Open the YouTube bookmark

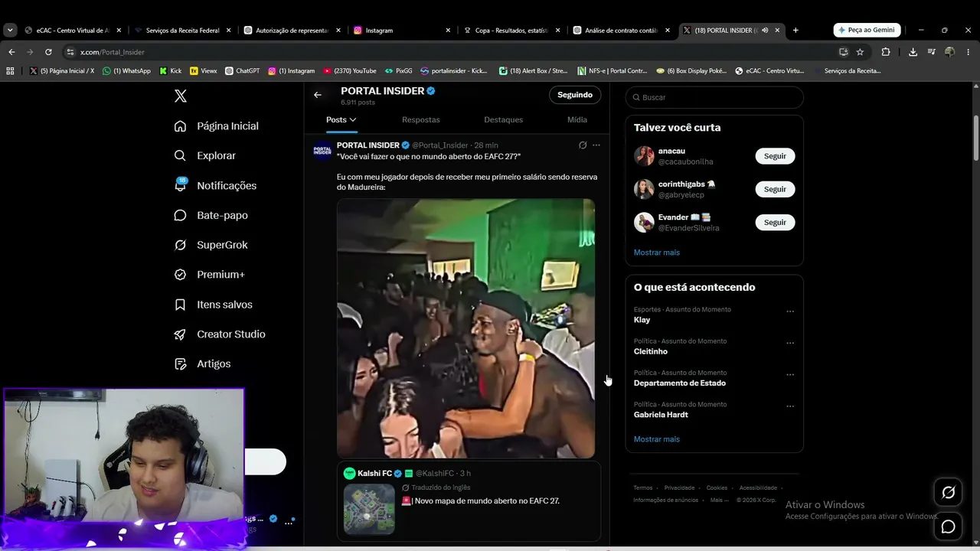point(350,71)
